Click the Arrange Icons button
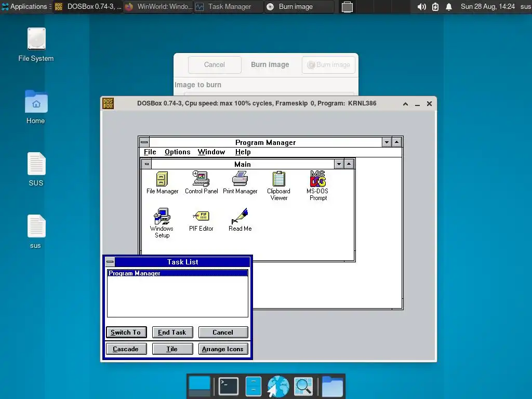The width and height of the screenshot is (532, 399). (x=223, y=349)
